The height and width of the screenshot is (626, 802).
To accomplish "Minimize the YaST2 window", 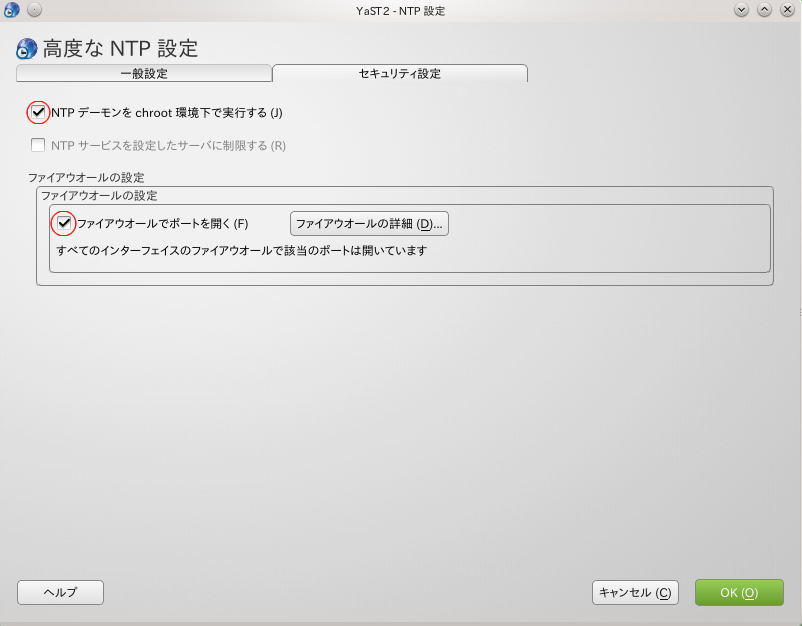I will click(x=742, y=10).
